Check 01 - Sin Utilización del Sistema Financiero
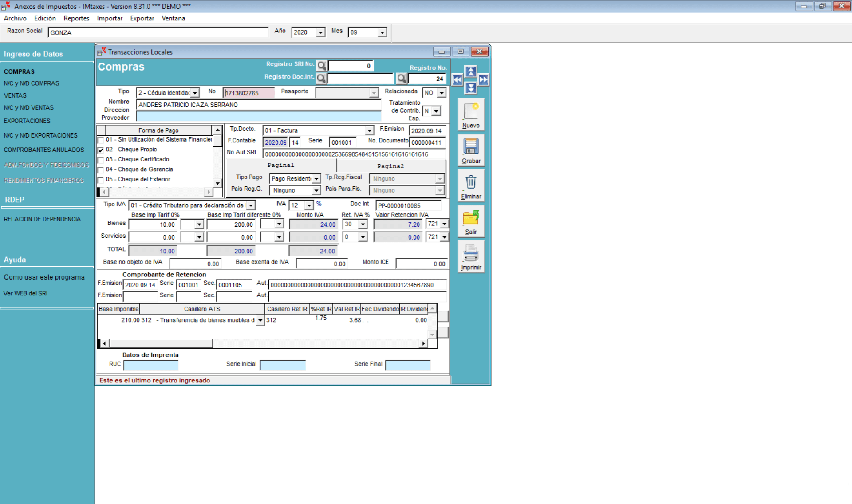Image resolution: width=852 pixels, height=504 pixels. tap(100, 139)
